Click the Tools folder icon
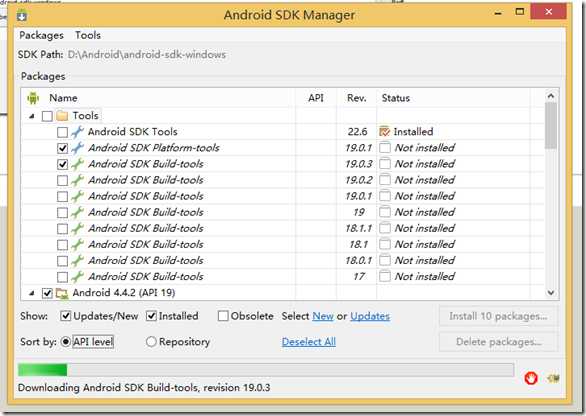586x416 pixels. click(x=62, y=116)
